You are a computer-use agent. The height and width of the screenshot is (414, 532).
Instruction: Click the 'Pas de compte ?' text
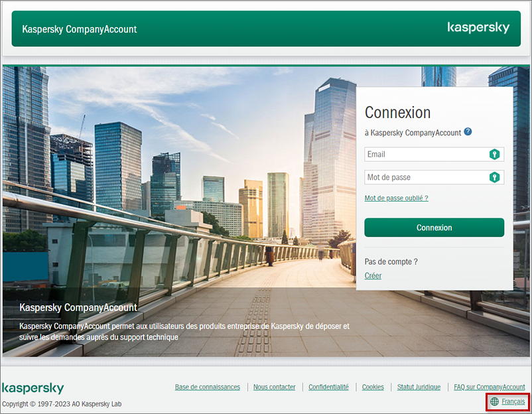click(391, 261)
